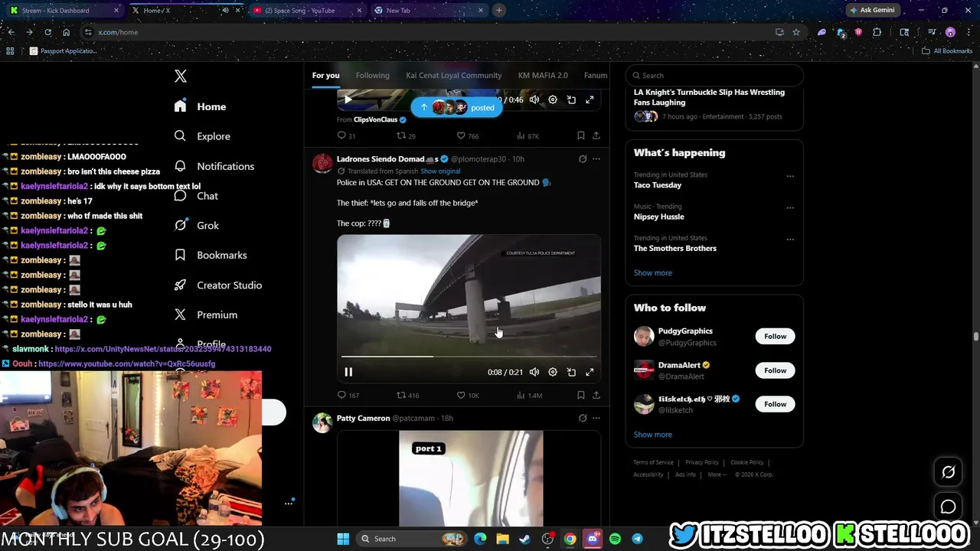The height and width of the screenshot is (551, 980).
Task: Open the floating chat messages button
Action: [x=948, y=507]
